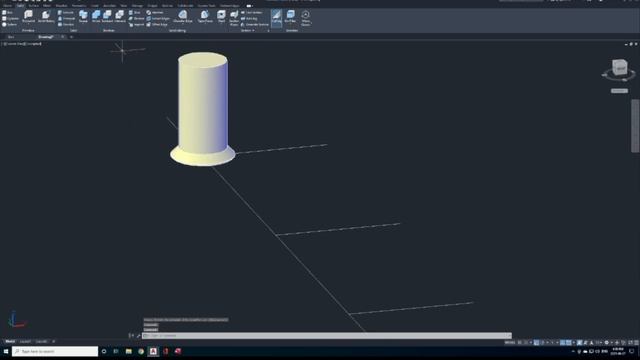Open Windows notification center

click(632, 351)
